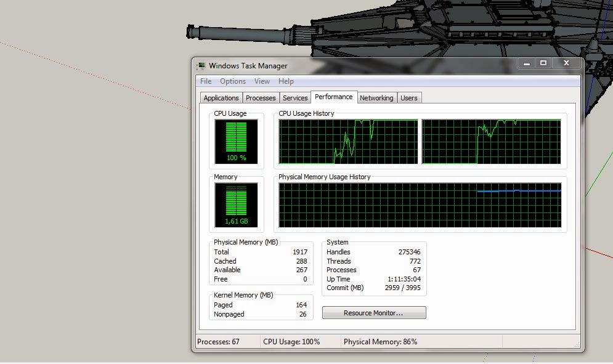Click the 'Kernel Memory (MB)' group label
The height and width of the screenshot is (364, 613).
pos(243,295)
